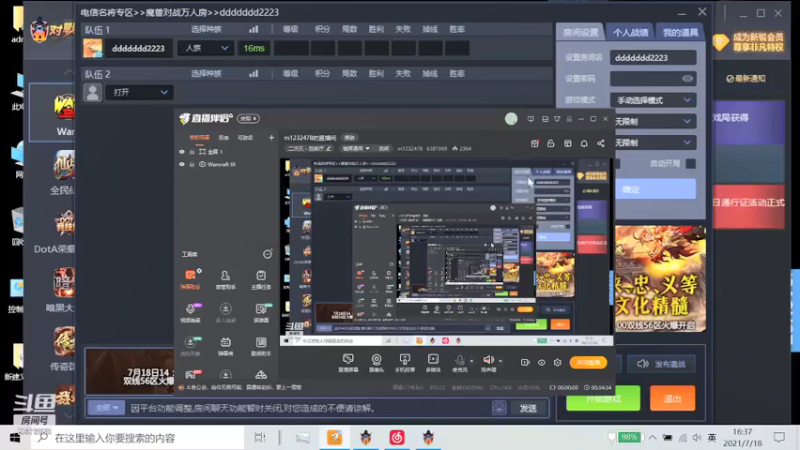Click the dddddd2223 player avatar in team 1
The height and width of the screenshot is (450, 800).
93,48
